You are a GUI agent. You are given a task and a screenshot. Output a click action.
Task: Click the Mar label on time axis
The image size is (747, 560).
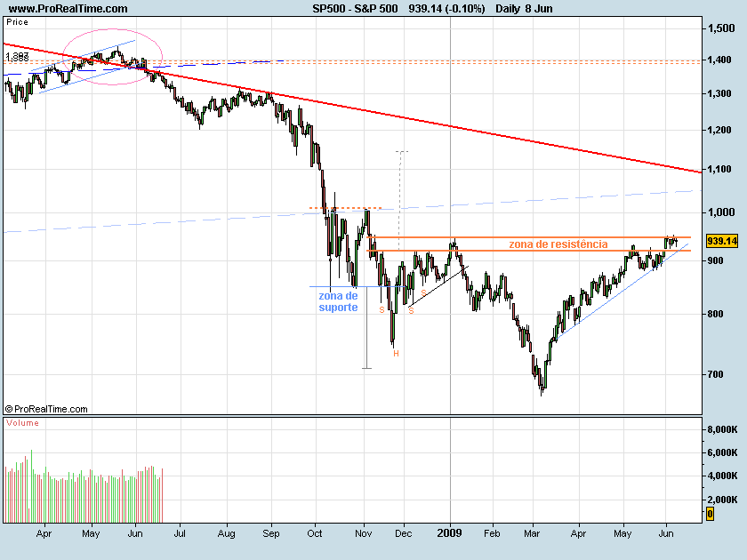tap(532, 533)
